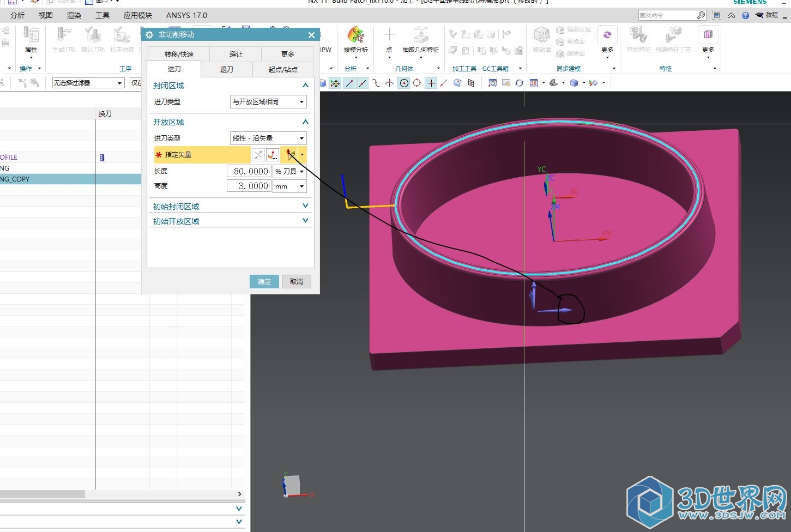Click the search icon in 查找命令 box
Screen dimensions: 791x532
tap(701, 15)
